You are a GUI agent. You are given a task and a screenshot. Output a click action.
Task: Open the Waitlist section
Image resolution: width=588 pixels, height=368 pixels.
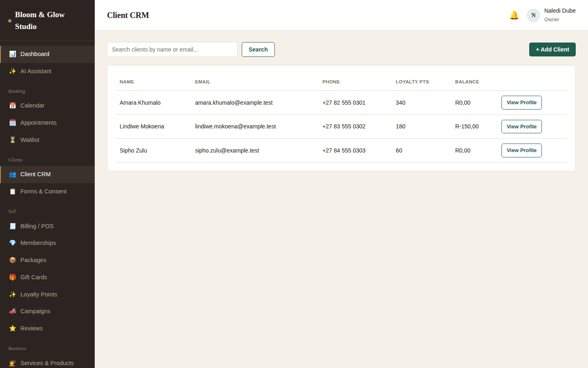pos(47,140)
